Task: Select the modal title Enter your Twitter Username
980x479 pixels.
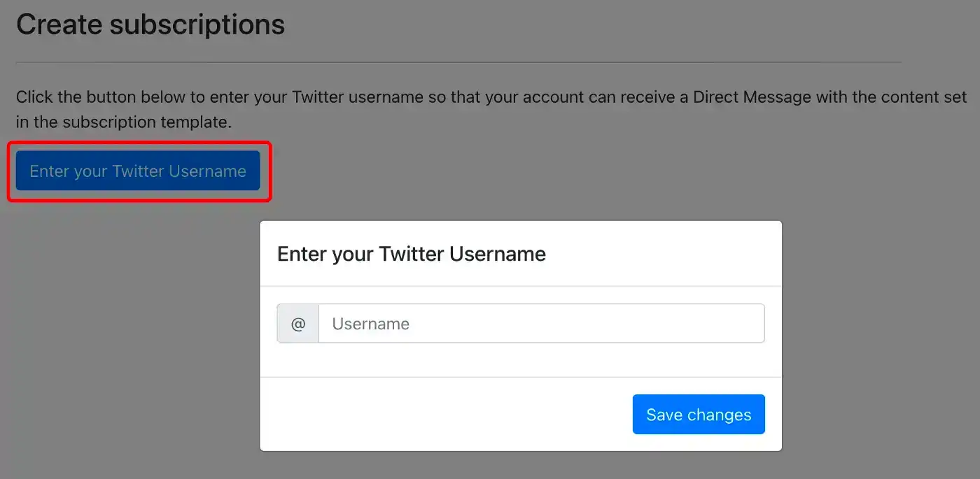Action: point(412,254)
